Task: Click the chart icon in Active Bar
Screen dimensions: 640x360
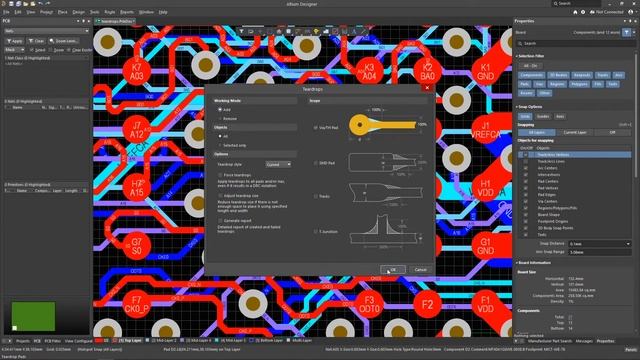Action: tap(326, 31)
